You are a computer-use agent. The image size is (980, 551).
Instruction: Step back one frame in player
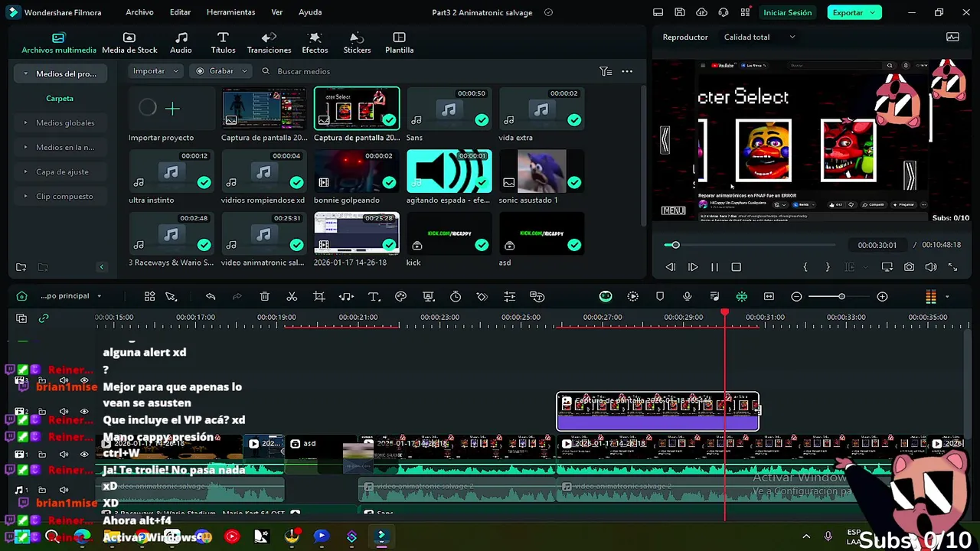(671, 267)
